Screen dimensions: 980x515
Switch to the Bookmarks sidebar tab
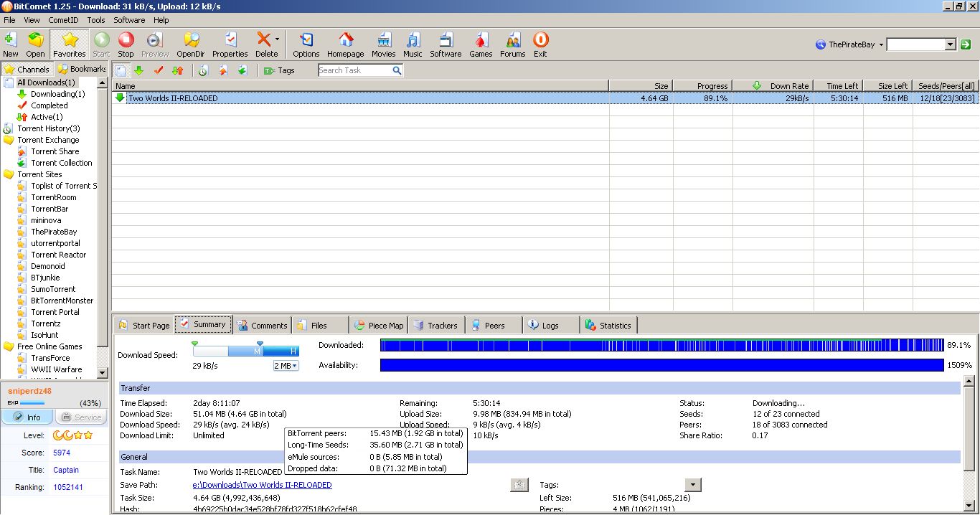click(81, 70)
